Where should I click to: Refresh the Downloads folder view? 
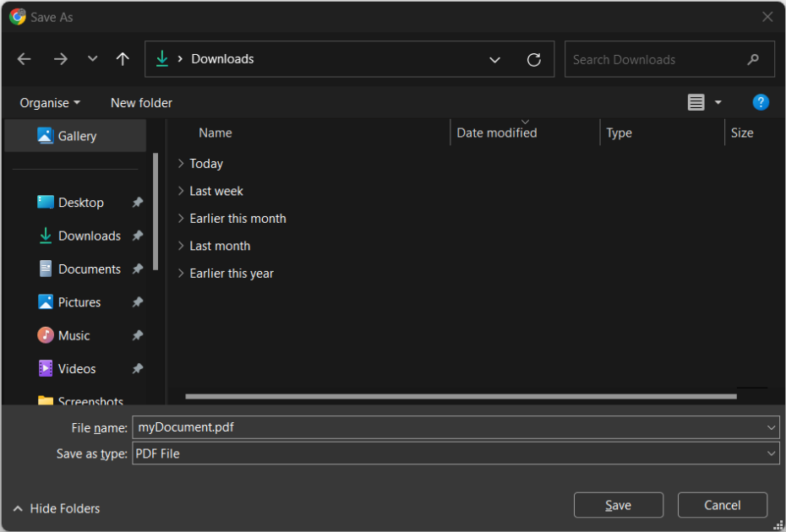[533, 59]
